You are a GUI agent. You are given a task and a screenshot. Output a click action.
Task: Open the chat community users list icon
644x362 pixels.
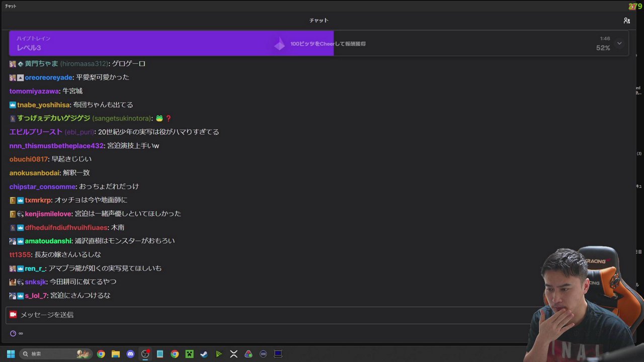pyautogui.click(x=626, y=21)
